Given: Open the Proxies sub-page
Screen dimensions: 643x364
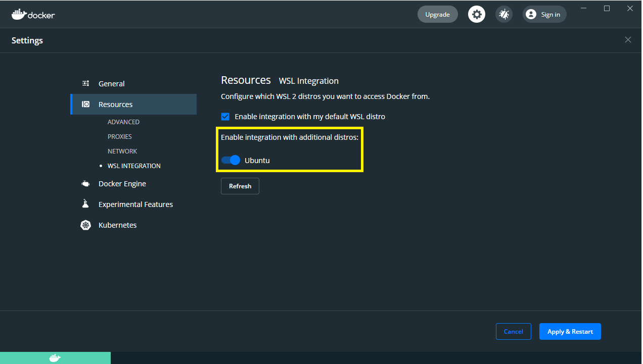Looking at the screenshot, I should tap(120, 137).
